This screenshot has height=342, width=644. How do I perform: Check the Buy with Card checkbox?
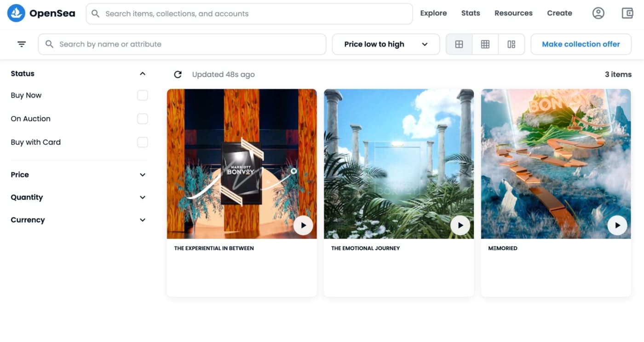(143, 142)
